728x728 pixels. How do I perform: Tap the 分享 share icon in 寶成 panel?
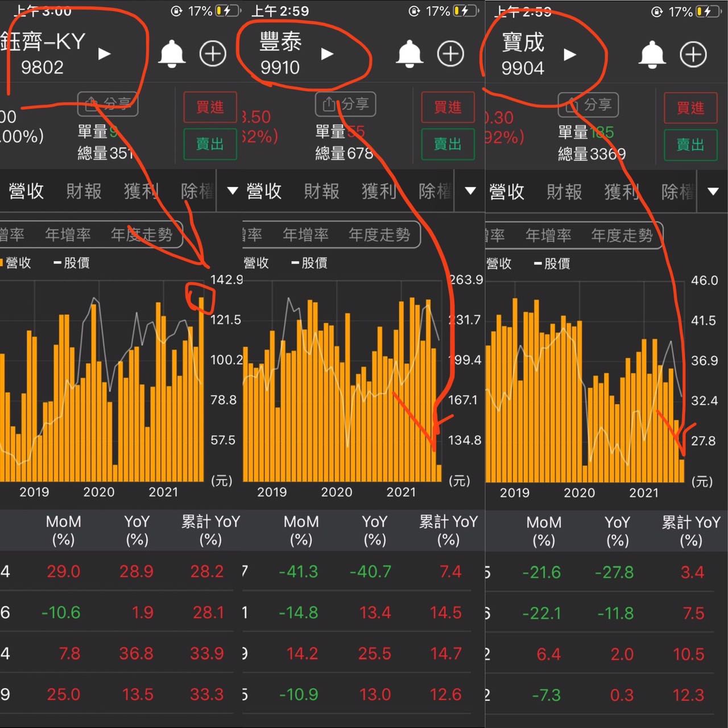pos(588,105)
